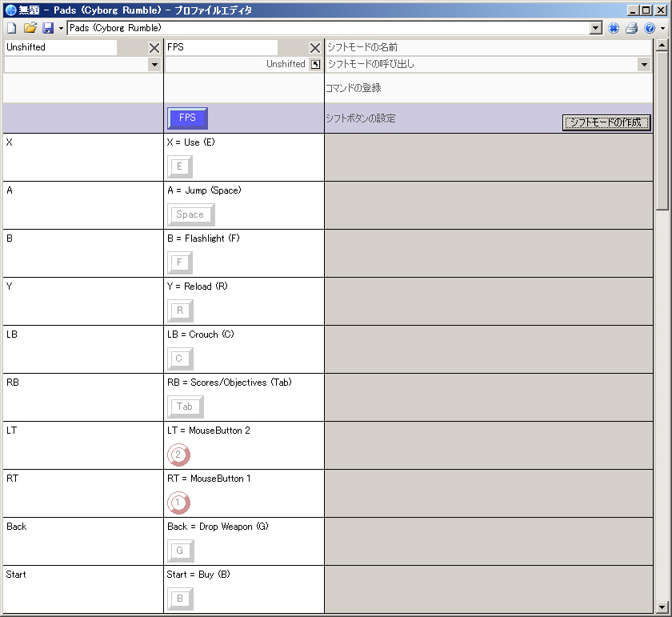This screenshot has height=617, width=672.
Task: Select the B button row in Unshifted
Action: [83, 253]
